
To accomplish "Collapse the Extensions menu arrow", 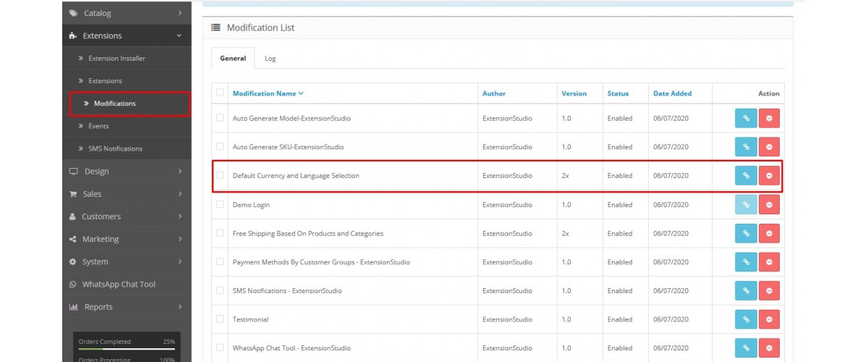I will [x=179, y=35].
